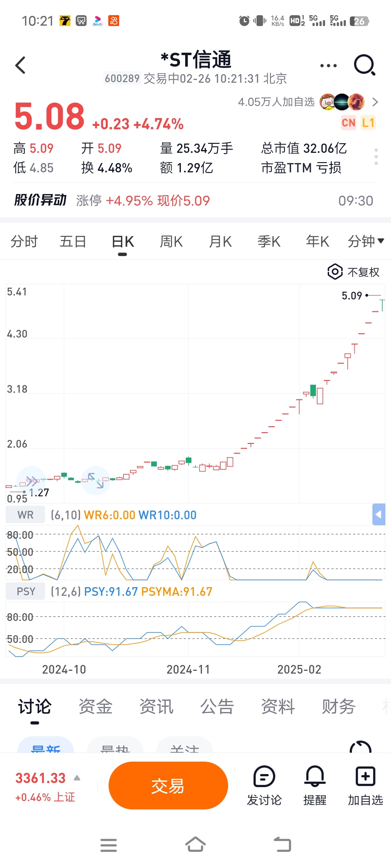The width and height of the screenshot is (391, 868).
Task: Tap the 额 1.29亿 turnover amount
Action: point(186,167)
